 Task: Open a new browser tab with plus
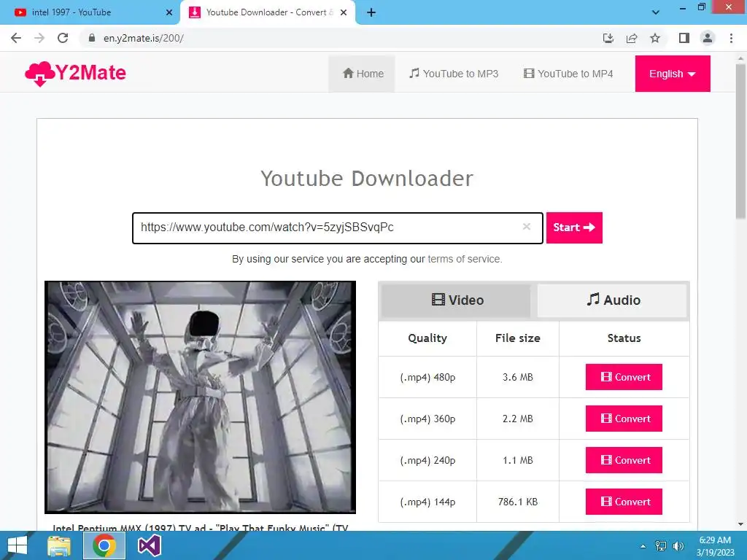point(371,13)
